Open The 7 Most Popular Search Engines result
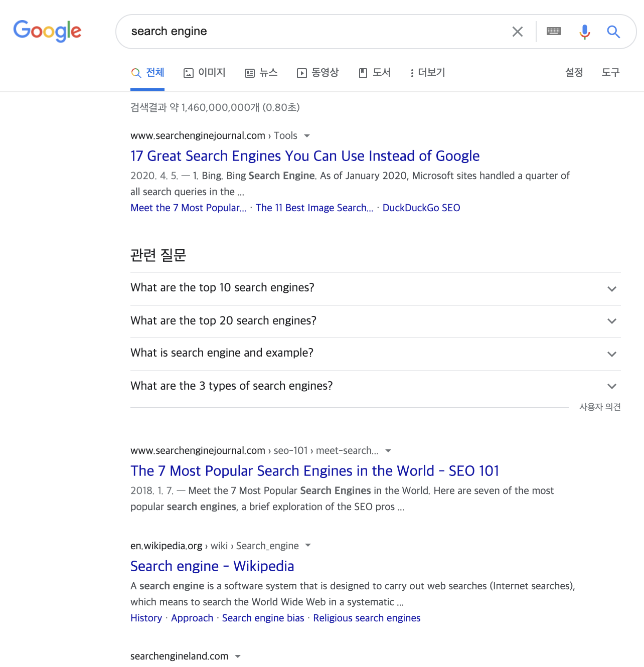The image size is (644, 667). (x=314, y=471)
